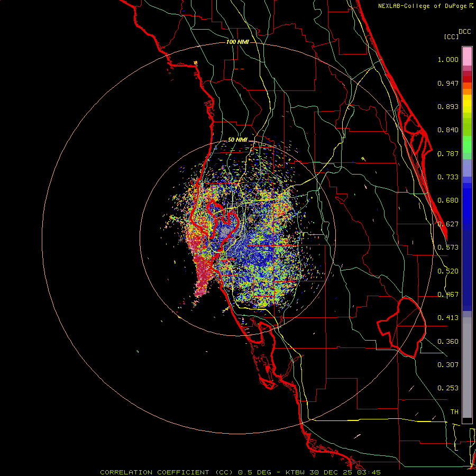This screenshot has width=476, height=476.
Task: Click the KTBW station identifier
Action: [x=296, y=472]
